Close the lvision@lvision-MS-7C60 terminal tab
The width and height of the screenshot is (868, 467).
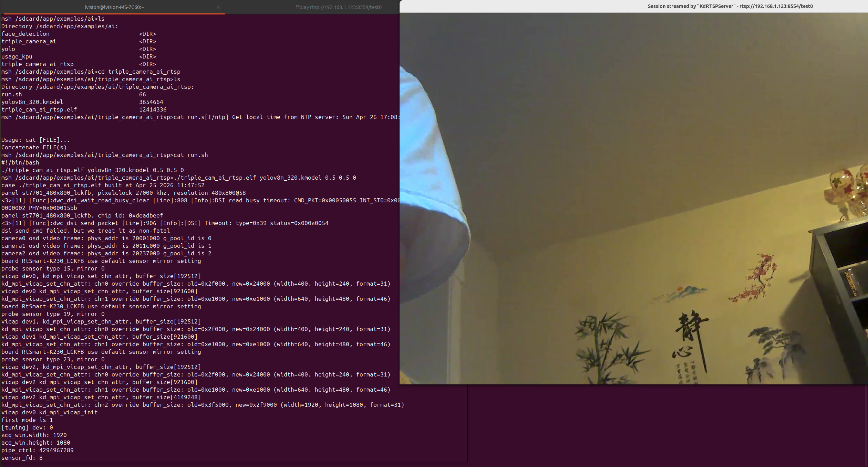(218, 7)
